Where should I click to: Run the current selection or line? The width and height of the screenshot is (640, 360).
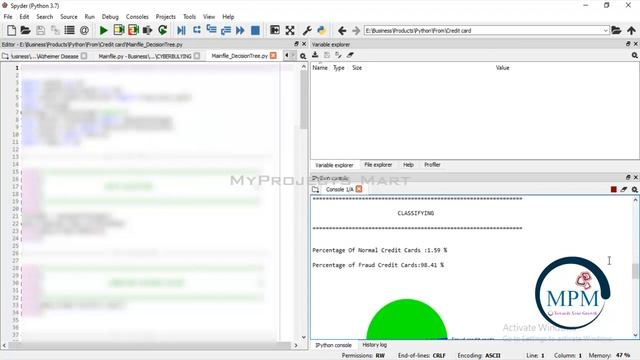(147, 30)
